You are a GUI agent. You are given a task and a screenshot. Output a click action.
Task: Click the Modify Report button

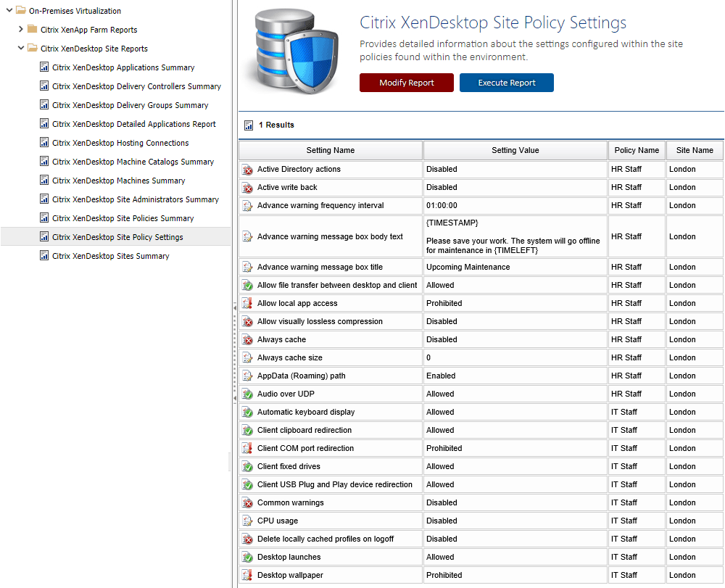[407, 83]
